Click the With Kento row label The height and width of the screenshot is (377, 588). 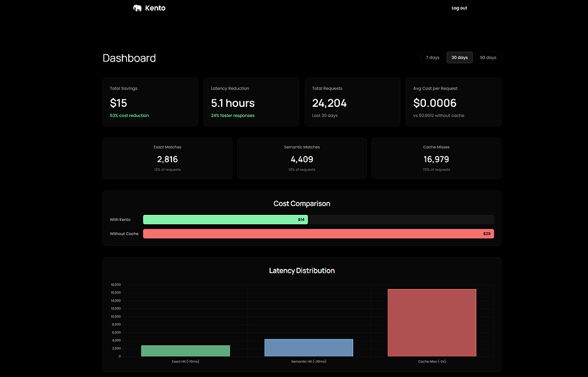tap(120, 220)
